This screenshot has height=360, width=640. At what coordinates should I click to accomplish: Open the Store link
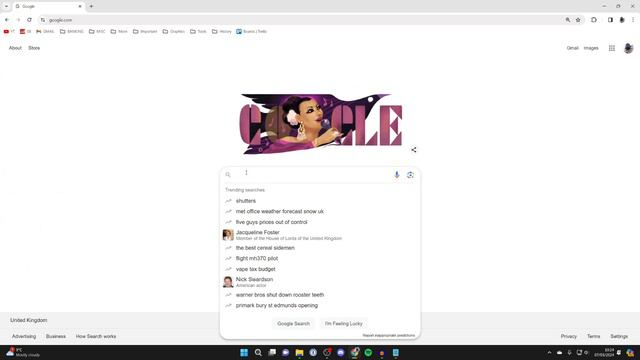[34, 48]
